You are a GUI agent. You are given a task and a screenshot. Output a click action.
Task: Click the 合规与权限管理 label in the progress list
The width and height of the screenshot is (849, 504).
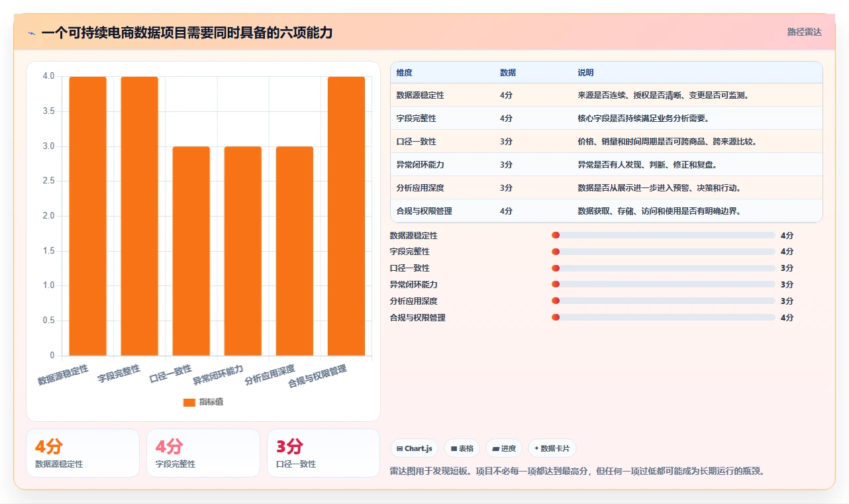(x=418, y=317)
